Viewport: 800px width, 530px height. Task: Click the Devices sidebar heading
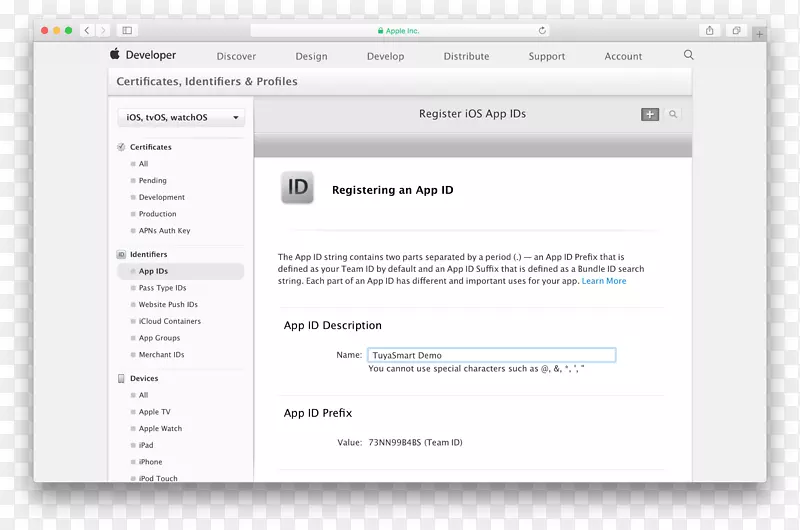[144, 378]
